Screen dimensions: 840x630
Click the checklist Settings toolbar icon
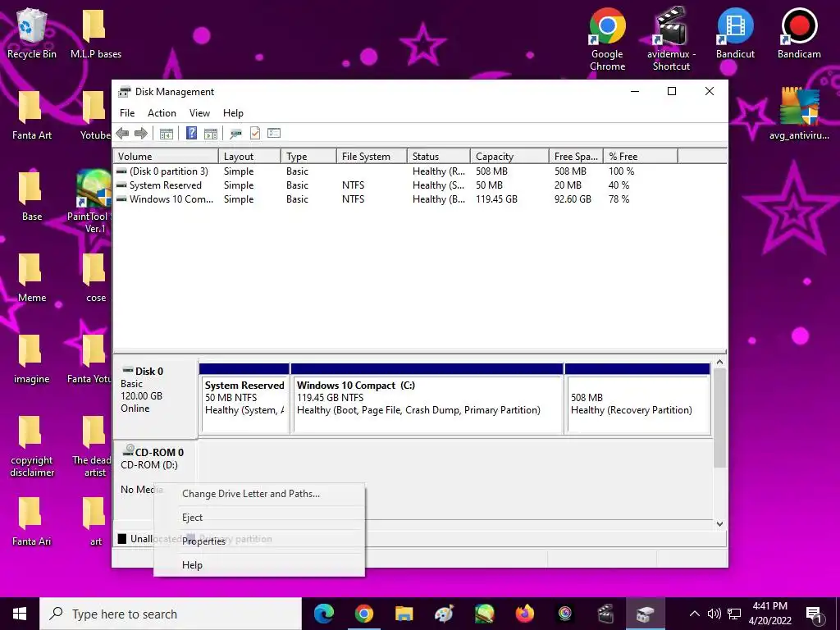pos(274,133)
